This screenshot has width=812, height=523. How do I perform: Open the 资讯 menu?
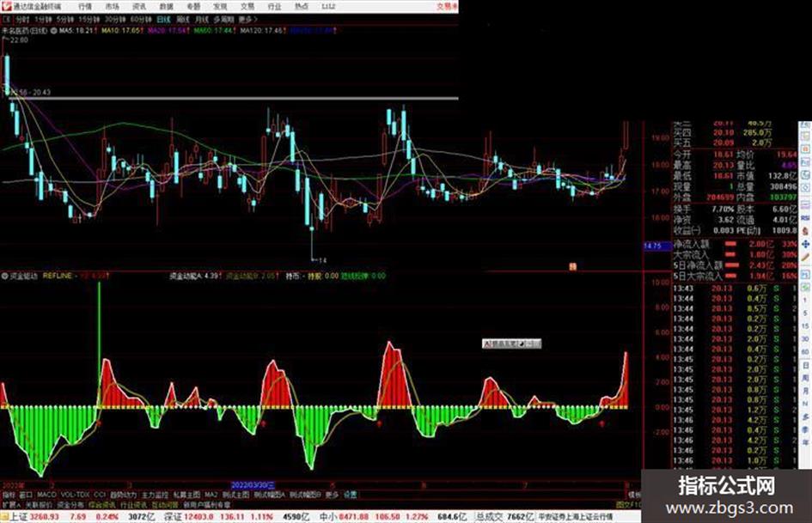(x=139, y=6)
